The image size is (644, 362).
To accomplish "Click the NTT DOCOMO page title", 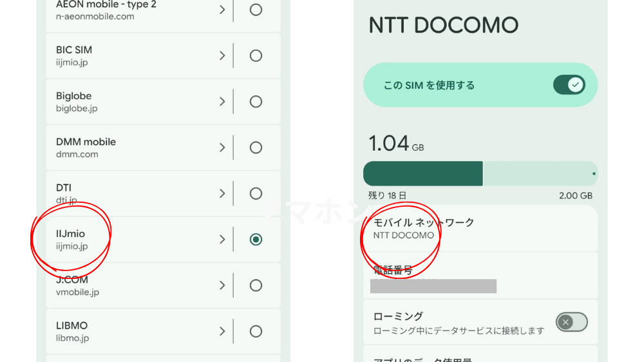I will tap(444, 25).
